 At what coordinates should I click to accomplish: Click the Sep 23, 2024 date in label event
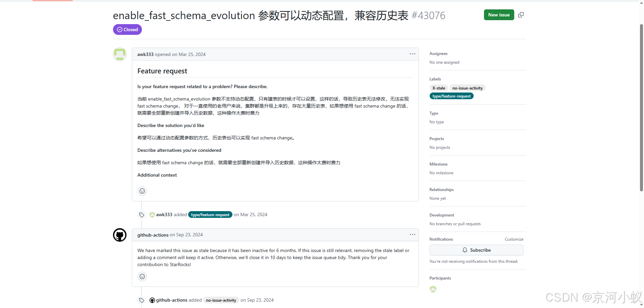coord(260,300)
